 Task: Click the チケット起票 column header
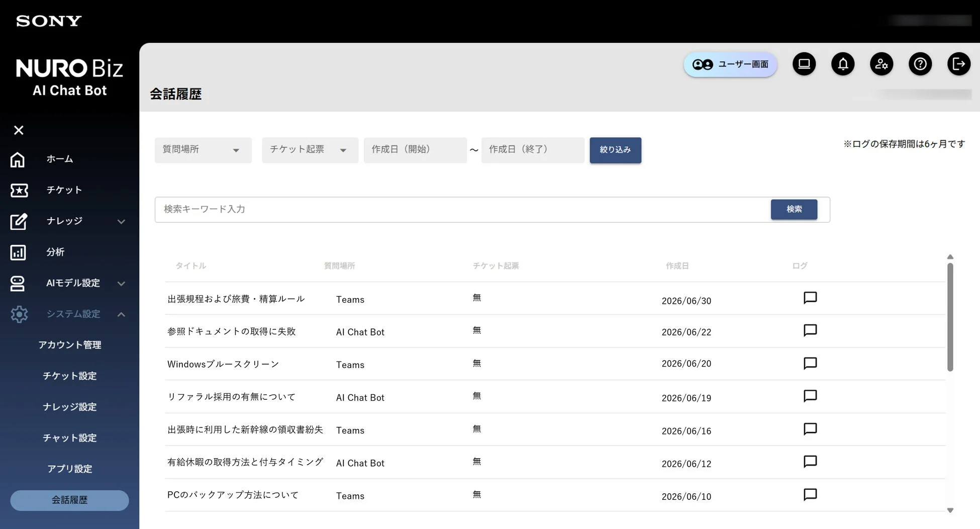coord(496,266)
